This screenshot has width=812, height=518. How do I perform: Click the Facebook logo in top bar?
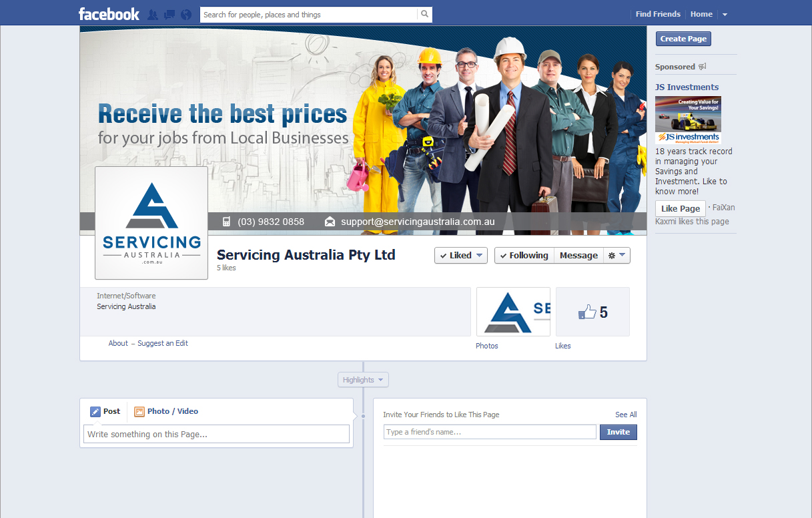click(x=109, y=14)
